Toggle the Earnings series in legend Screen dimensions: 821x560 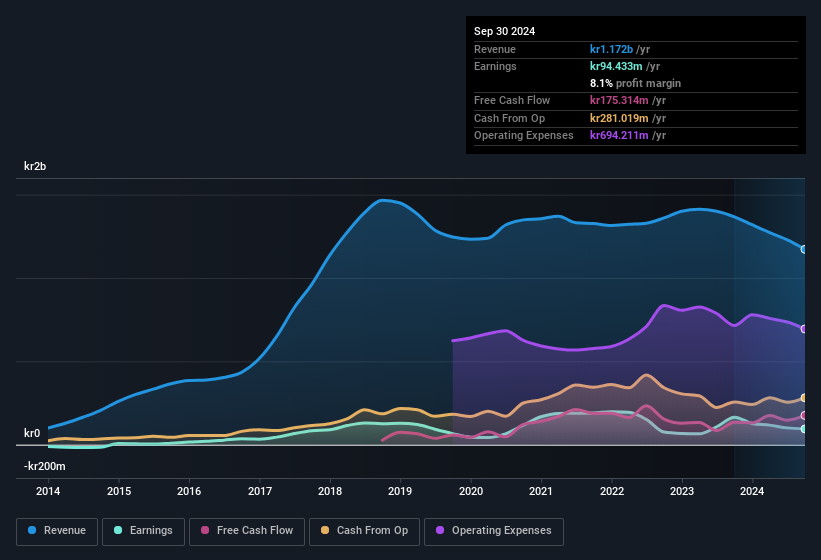143,531
